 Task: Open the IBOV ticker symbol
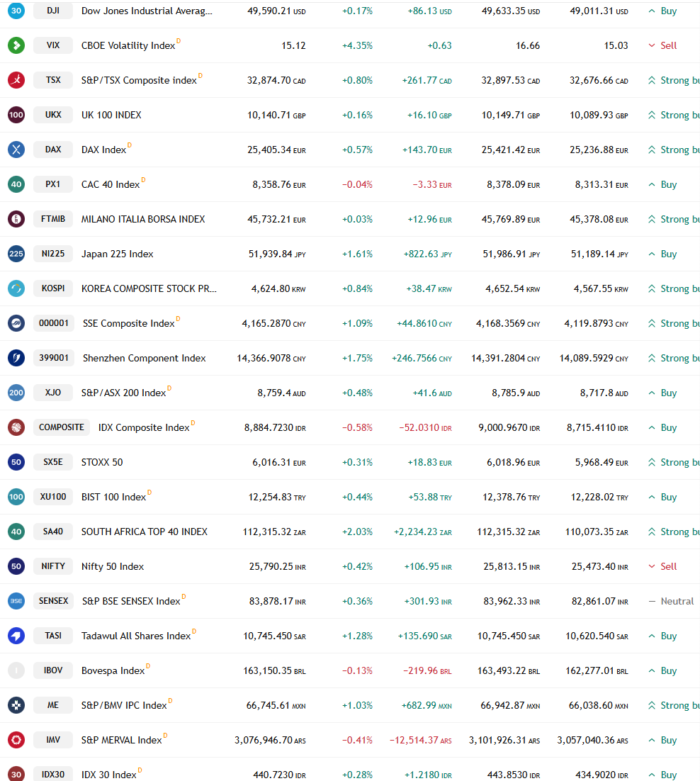(x=53, y=670)
